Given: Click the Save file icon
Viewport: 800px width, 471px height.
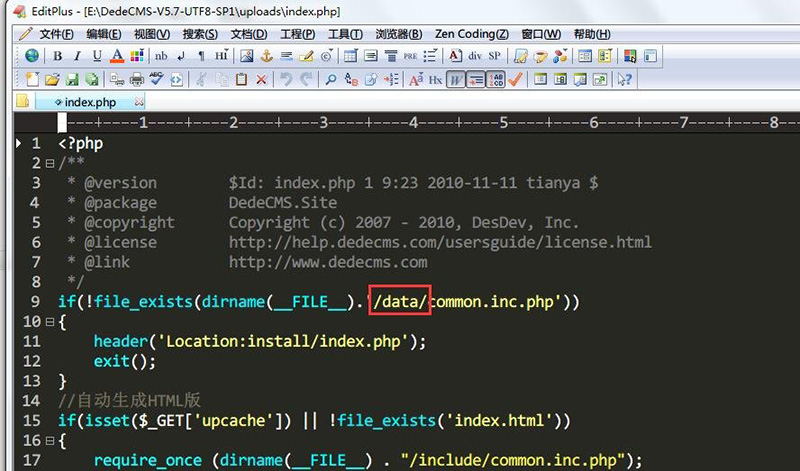Looking at the screenshot, I should point(73,80).
